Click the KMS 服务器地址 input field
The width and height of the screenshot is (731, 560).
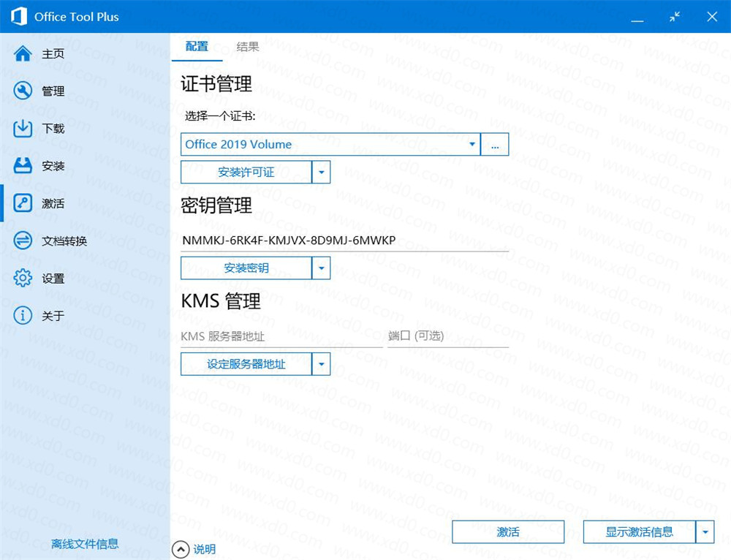281,336
